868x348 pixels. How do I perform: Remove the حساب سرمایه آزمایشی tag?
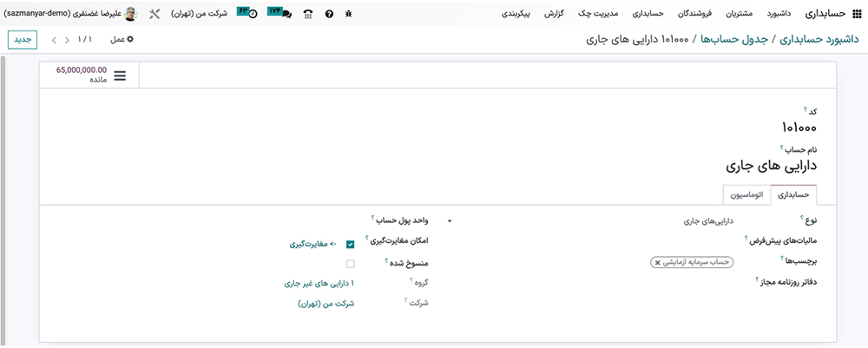tap(658, 261)
